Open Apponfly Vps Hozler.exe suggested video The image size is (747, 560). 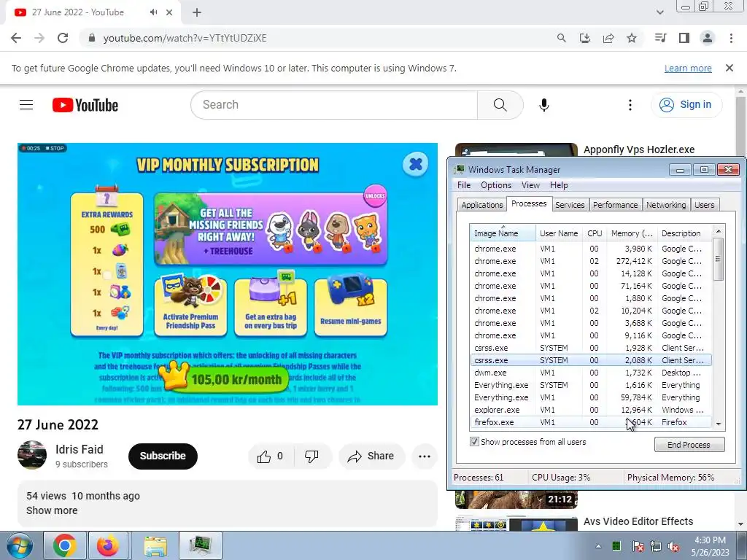[639, 149]
